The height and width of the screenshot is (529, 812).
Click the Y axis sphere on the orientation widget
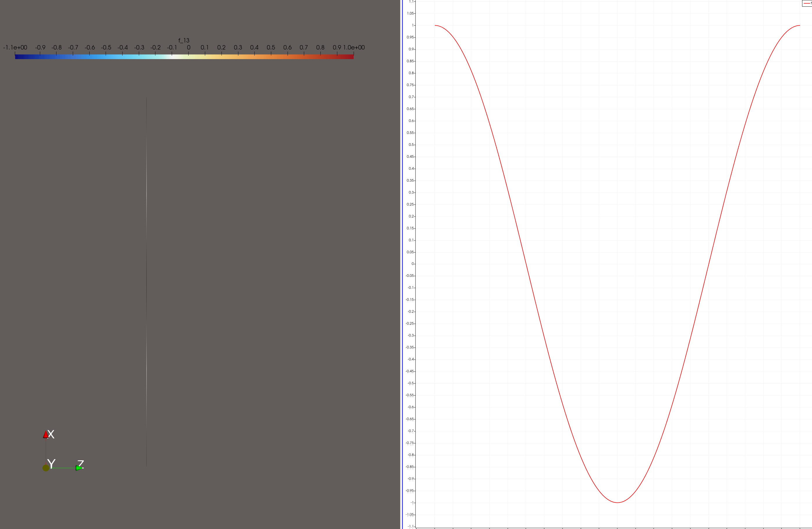click(x=46, y=468)
